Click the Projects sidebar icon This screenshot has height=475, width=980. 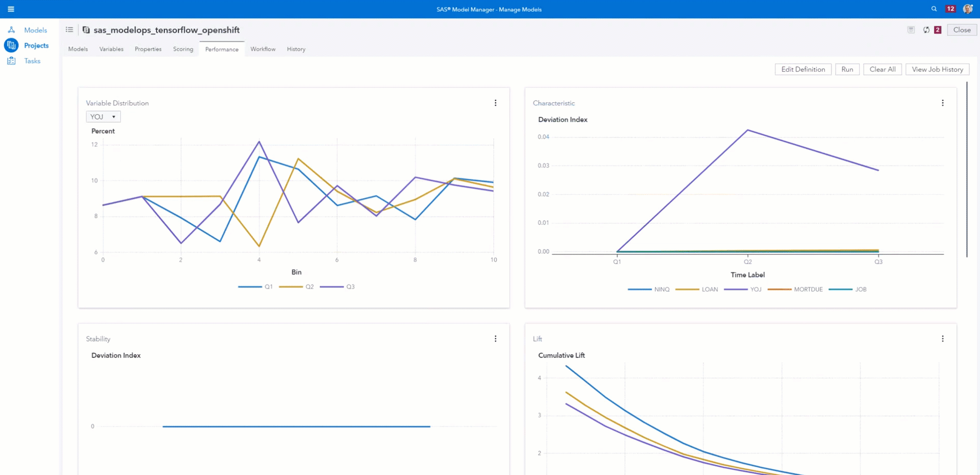coord(11,45)
